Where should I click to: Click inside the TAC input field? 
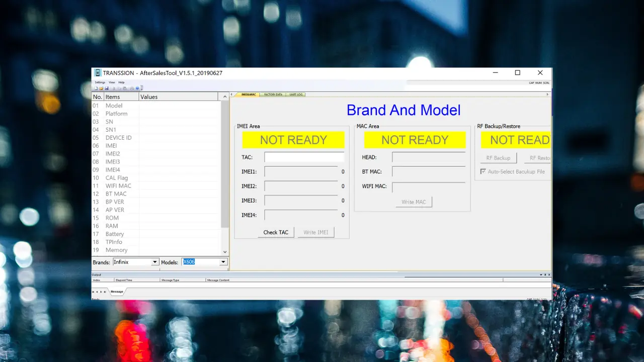pyautogui.click(x=303, y=157)
